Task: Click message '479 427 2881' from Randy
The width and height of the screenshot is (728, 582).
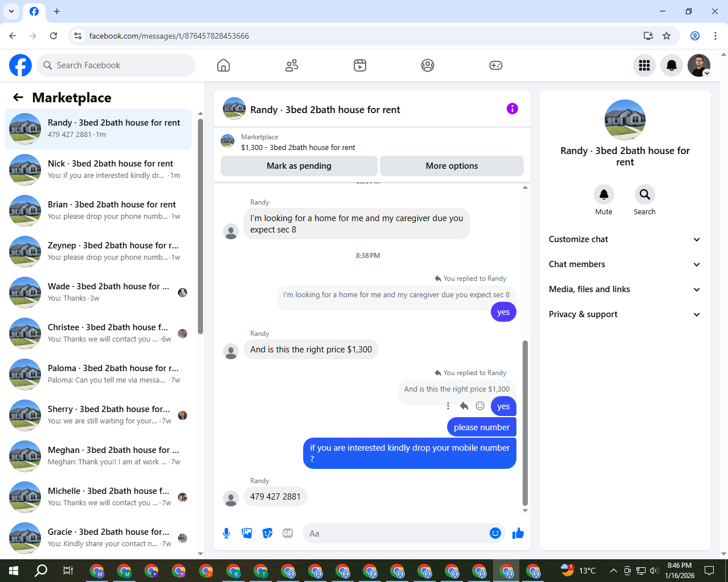Action: (x=275, y=496)
